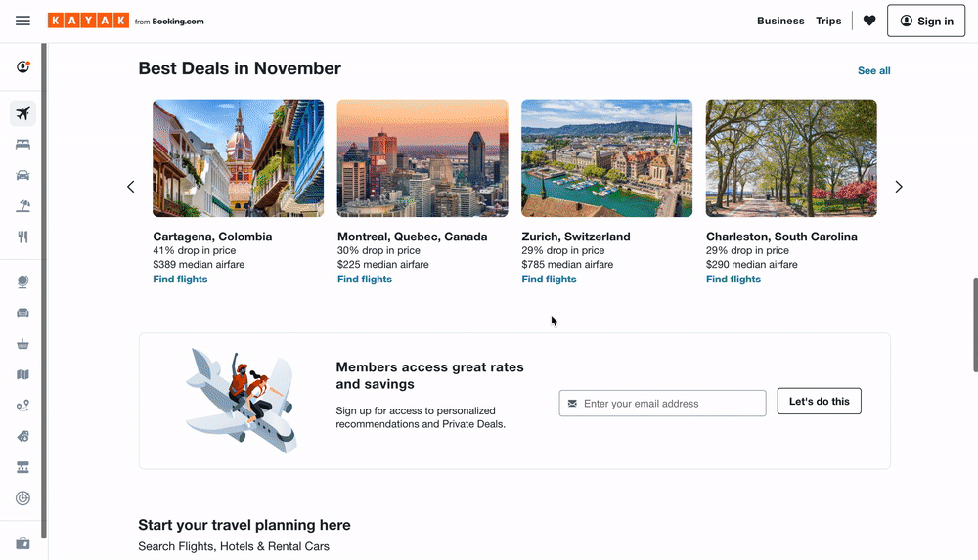978x560 pixels.
Task: Click the email address input field
Action: 670,403
